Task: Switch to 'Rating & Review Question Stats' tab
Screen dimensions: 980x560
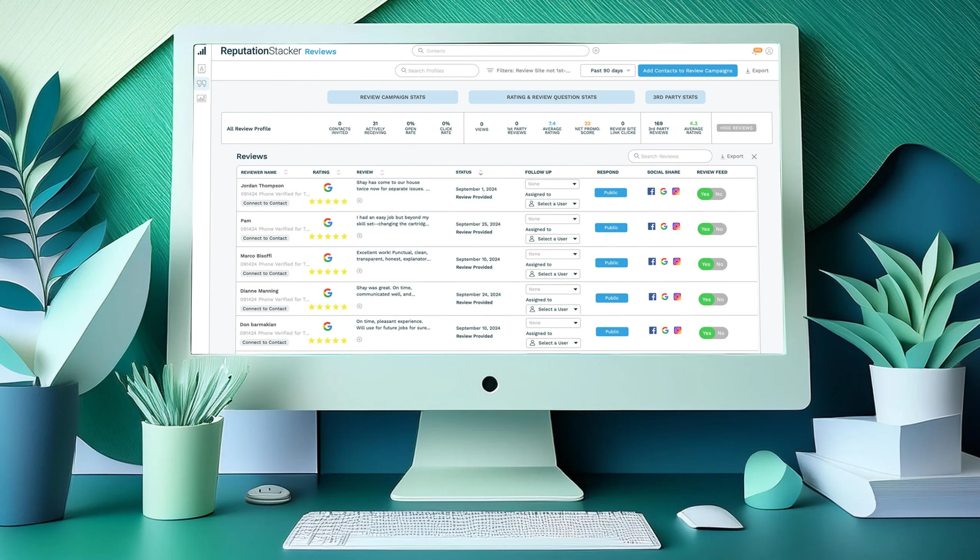Action: 550,97
